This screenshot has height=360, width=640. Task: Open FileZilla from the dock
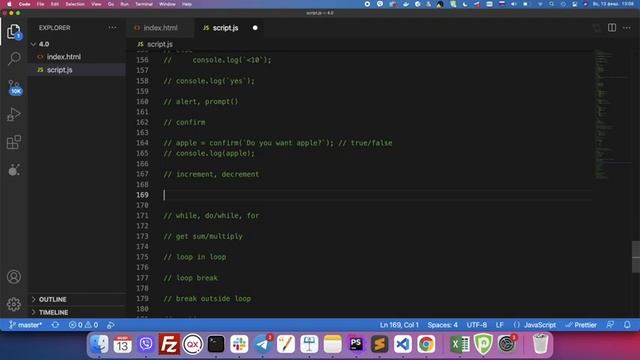tap(169, 344)
